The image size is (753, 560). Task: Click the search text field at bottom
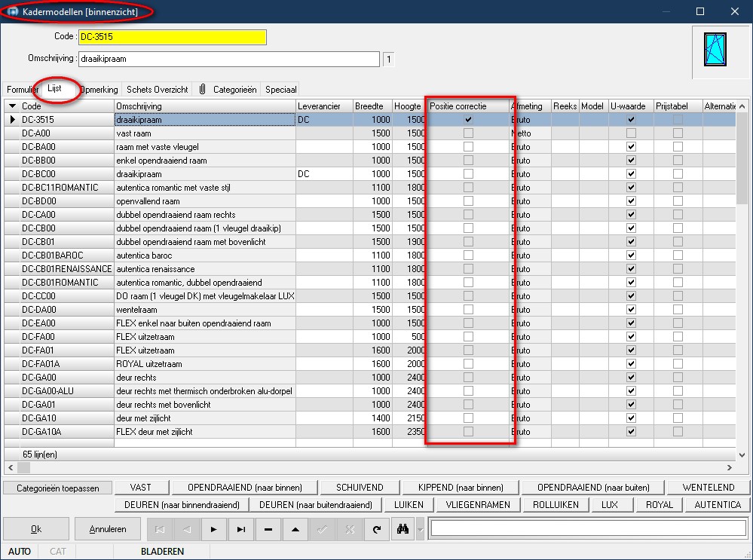point(588,528)
